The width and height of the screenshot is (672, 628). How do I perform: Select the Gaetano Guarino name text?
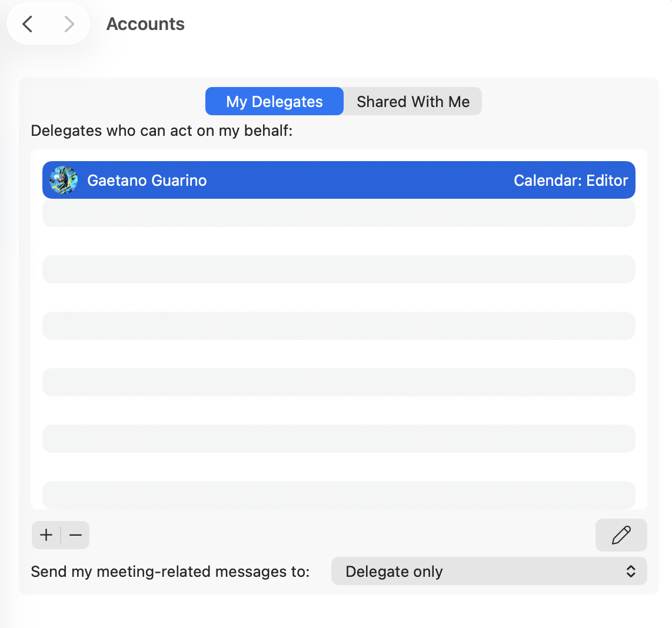(147, 181)
